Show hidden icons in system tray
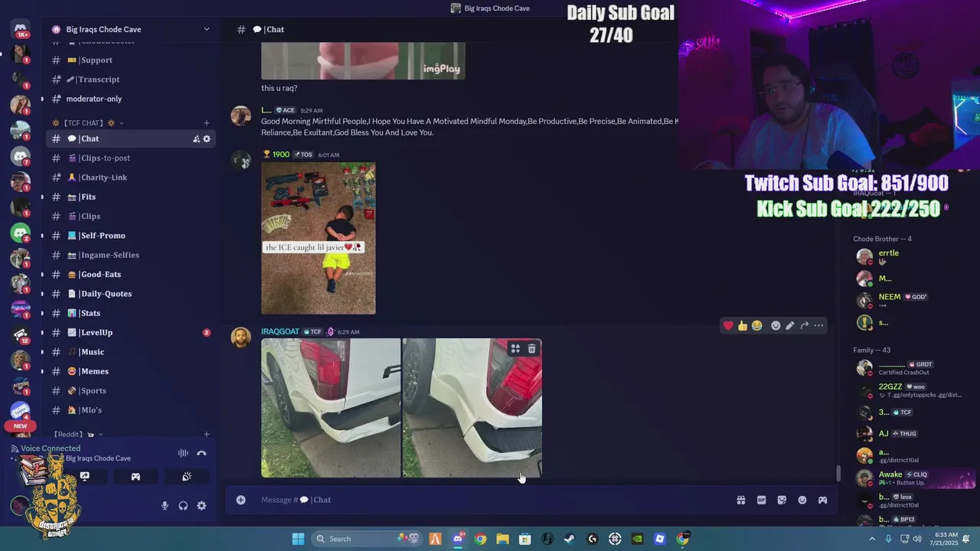This screenshot has height=551, width=980. click(x=872, y=539)
